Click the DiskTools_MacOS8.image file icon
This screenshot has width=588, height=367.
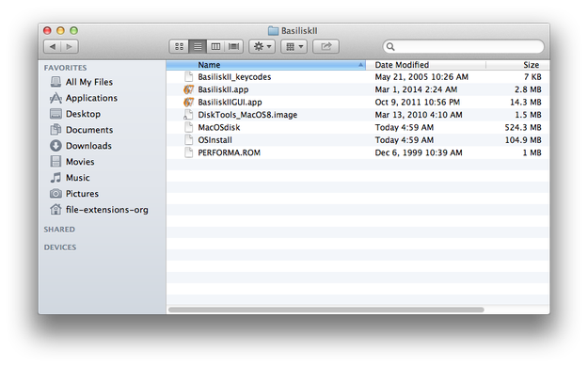tap(188, 115)
